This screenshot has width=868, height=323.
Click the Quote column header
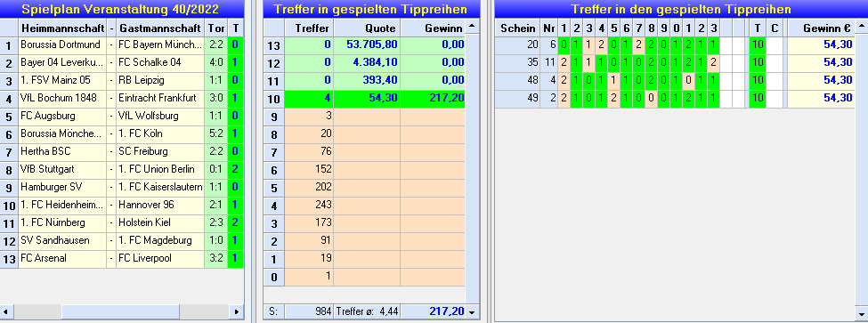pos(367,28)
